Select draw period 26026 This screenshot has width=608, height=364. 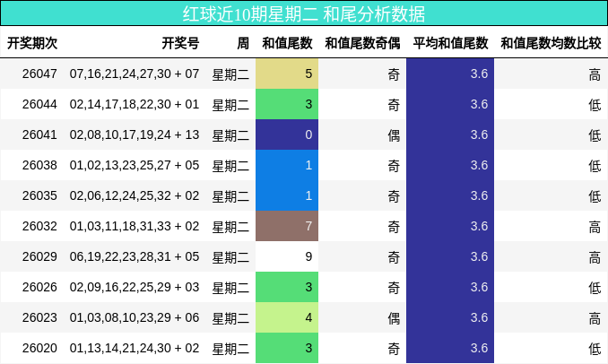point(39,287)
